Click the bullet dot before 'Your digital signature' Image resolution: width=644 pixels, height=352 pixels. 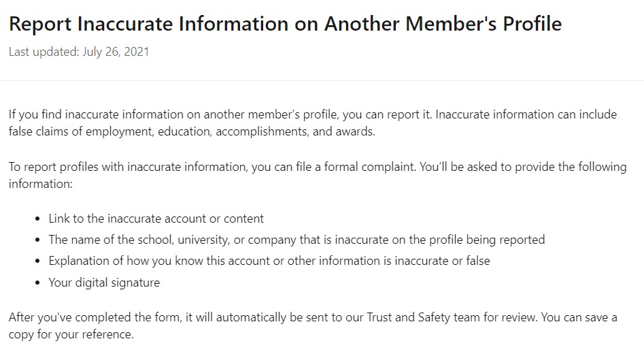pos(38,283)
